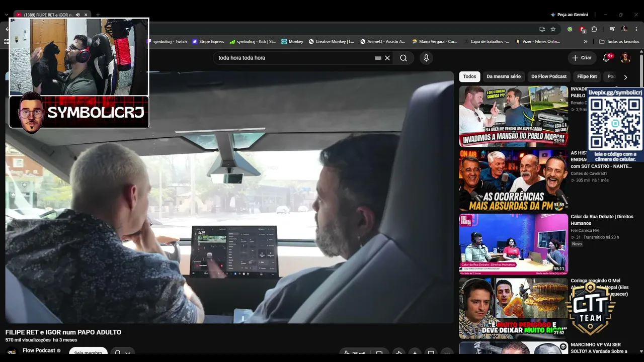Open the Monkey bookmark
Viewport: 644px width, 362px height.
(292, 42)
